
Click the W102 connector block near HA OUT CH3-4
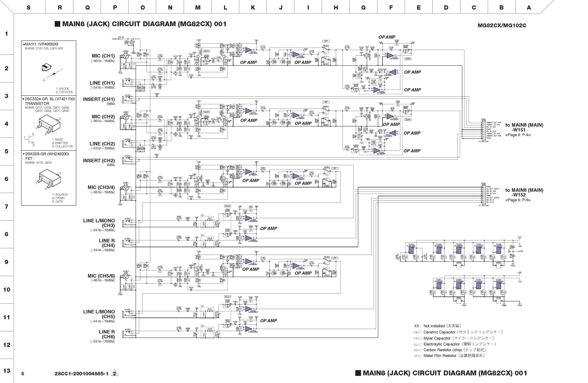tap(483, 195)
